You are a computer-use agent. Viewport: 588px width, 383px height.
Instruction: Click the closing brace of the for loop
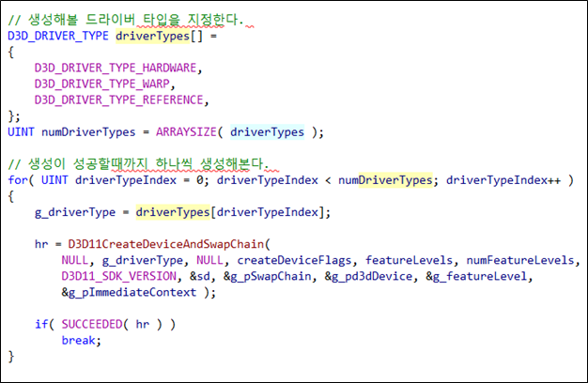11,357
